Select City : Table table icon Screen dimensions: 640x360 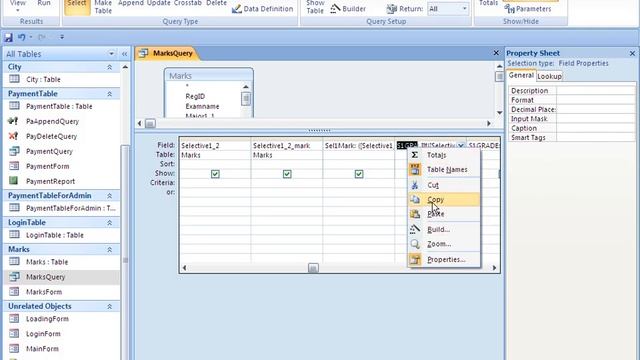click(x=14, y=79)
